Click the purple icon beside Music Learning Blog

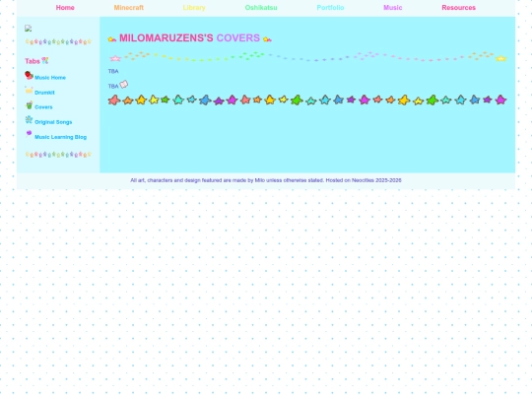tap(29, 134)
